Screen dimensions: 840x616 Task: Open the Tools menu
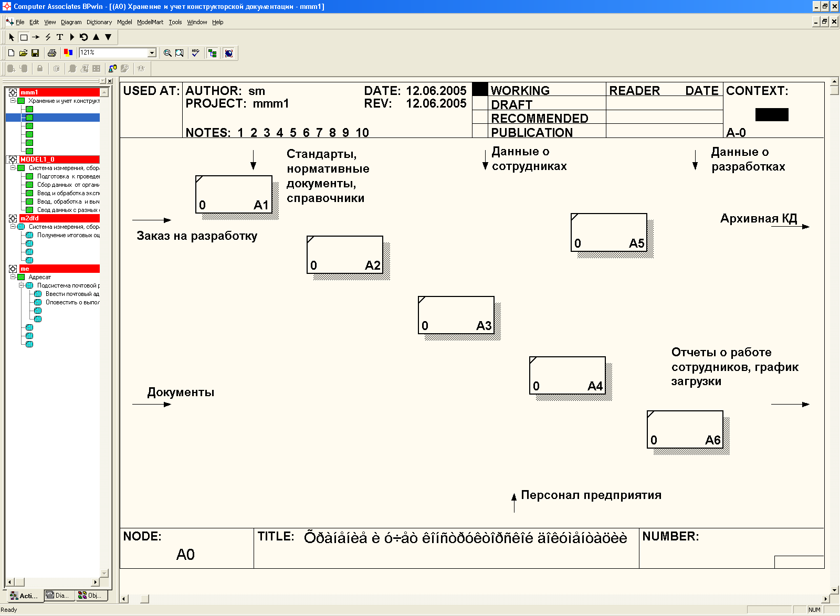(175, 22)
